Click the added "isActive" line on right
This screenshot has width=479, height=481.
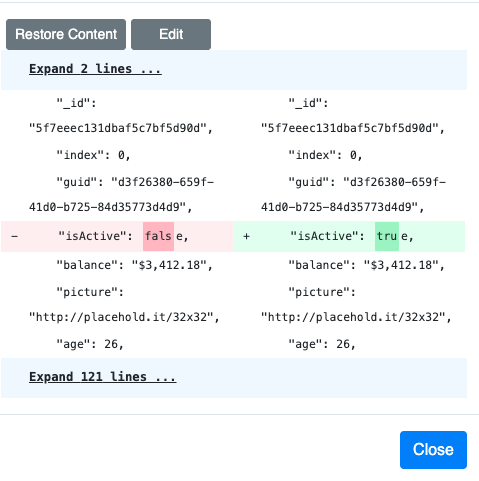349,236
